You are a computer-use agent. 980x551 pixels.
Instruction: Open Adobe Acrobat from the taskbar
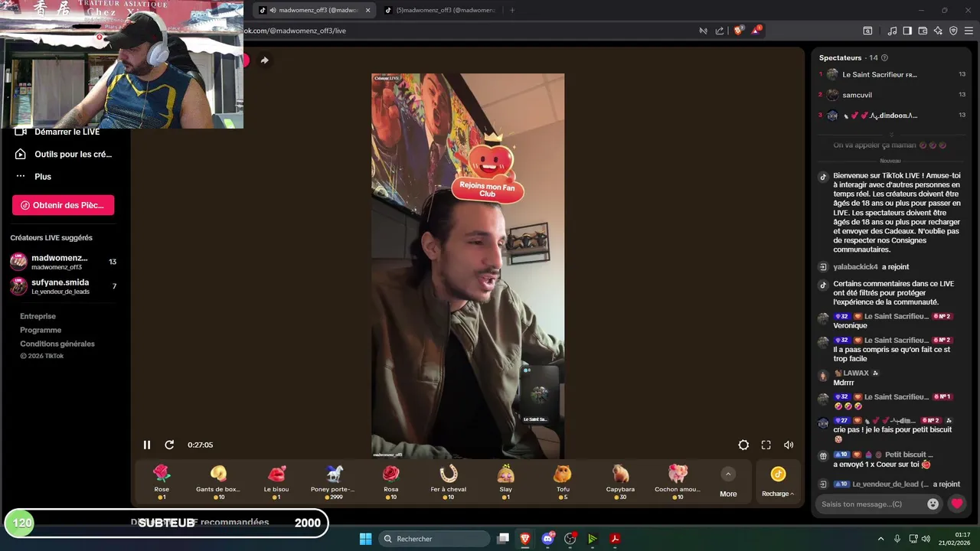click(x=615, y=539)
